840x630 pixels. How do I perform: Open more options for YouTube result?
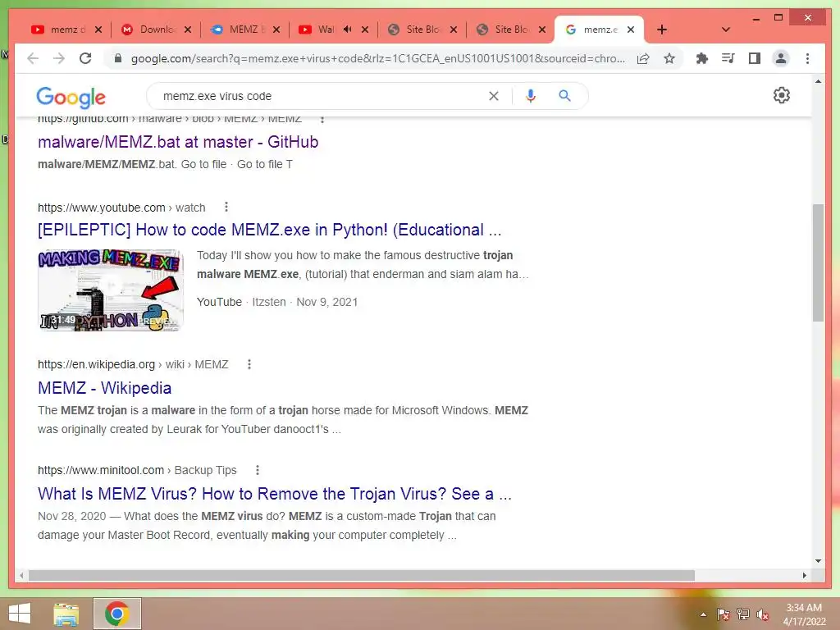pos(226,207)
